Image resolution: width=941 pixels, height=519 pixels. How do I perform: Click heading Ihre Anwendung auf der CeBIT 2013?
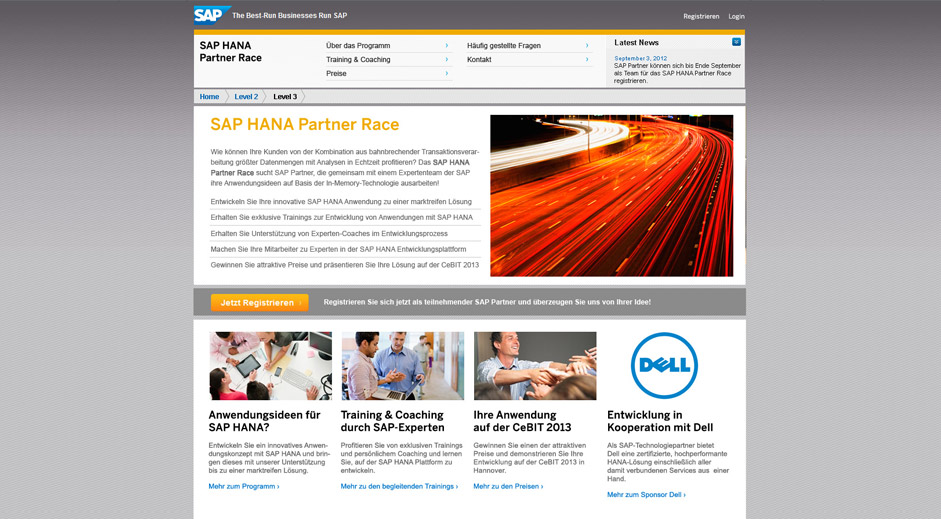coord(522,421)
